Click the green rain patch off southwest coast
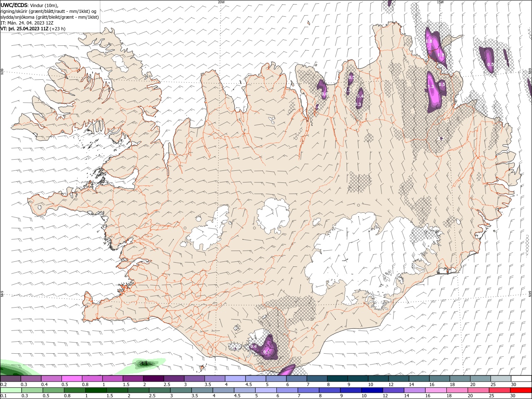This screenshot has height=399, width=532. pos(145,364)
